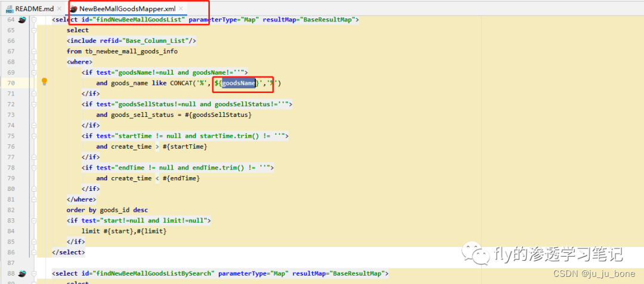Click the findNewBeeMallGoodsListBySearch id value
Viewport: 644px width, 284px height.
155,273
